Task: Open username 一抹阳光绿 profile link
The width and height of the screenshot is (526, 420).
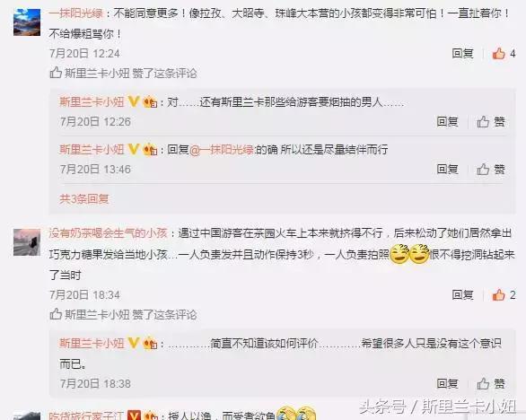Action: (x=76, y=13)
